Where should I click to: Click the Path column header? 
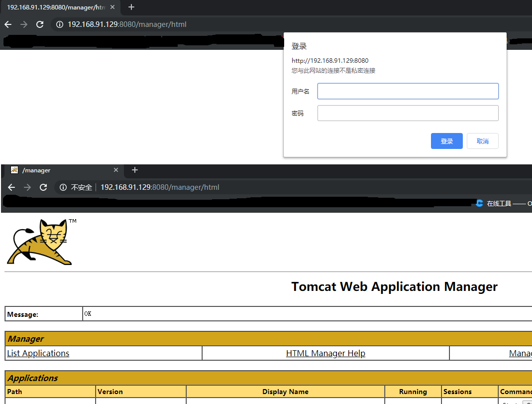point(50,392)
